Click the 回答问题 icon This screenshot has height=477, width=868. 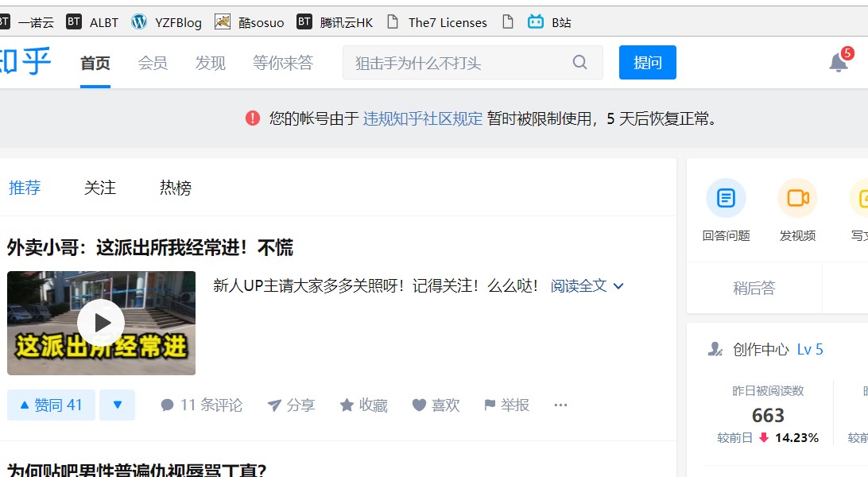click(x=726, y=198)
